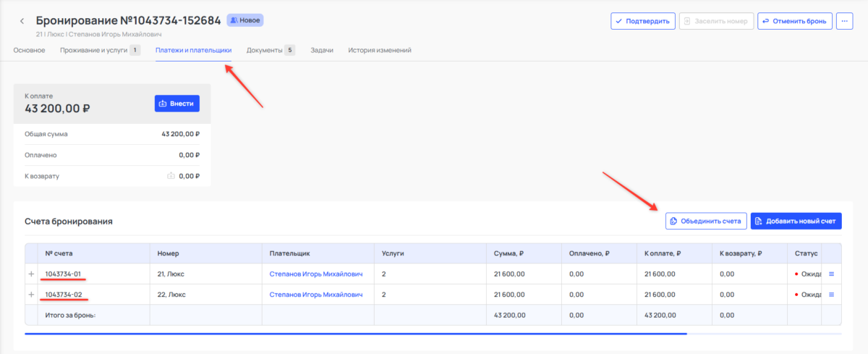Viewport: 868px width, 354px height.
Task: Click invoice number 1043734-01
Action: (x=63, y=274)
